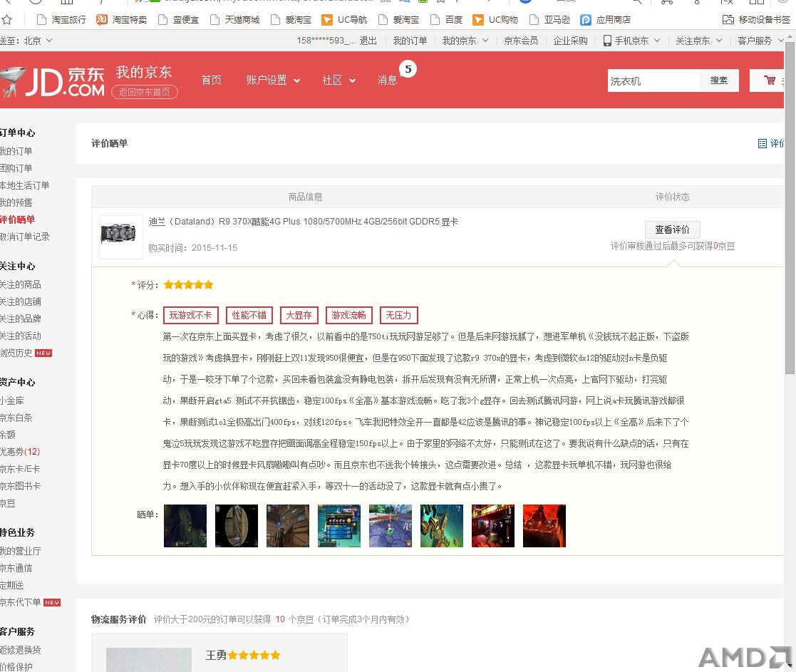
Task: Click the 返回京东首页 button
Action: tap(145, 92)
